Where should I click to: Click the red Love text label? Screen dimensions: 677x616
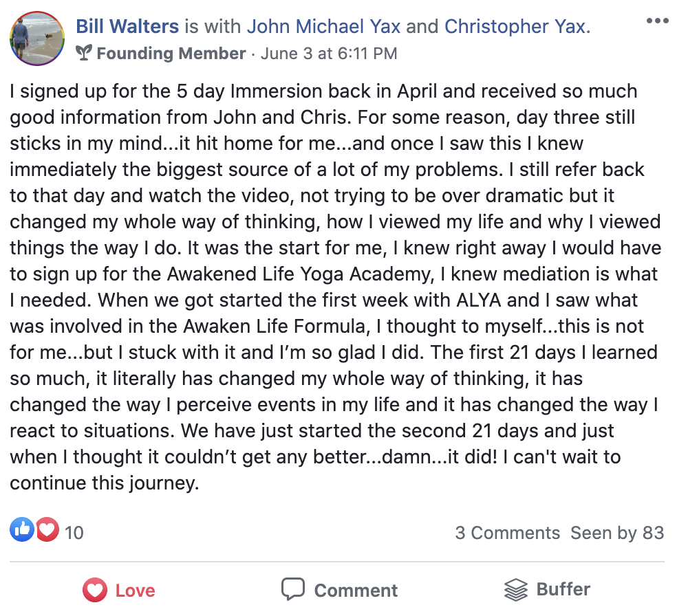[x=135, y=590]
